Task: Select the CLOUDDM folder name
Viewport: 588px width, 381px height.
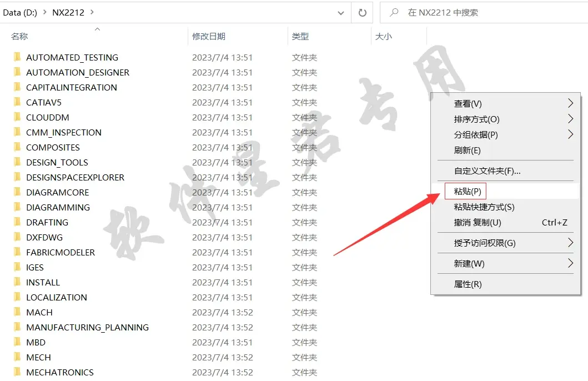Action: click(48, 117)
